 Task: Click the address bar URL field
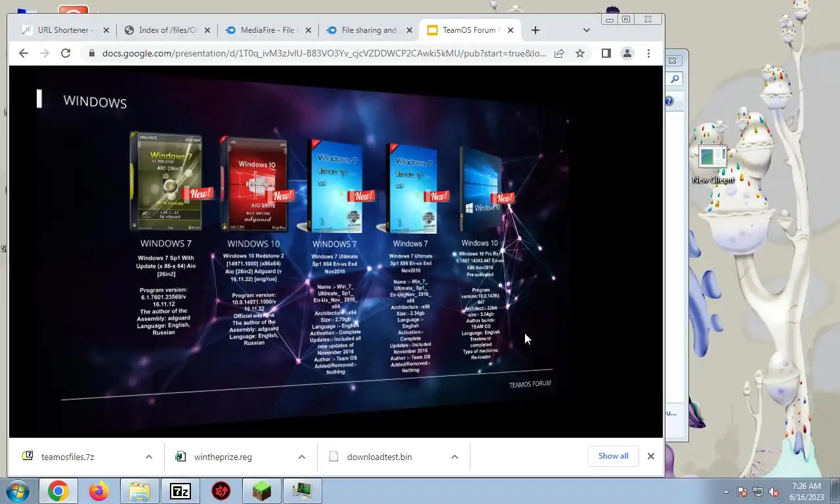click(x=324, y=54)
